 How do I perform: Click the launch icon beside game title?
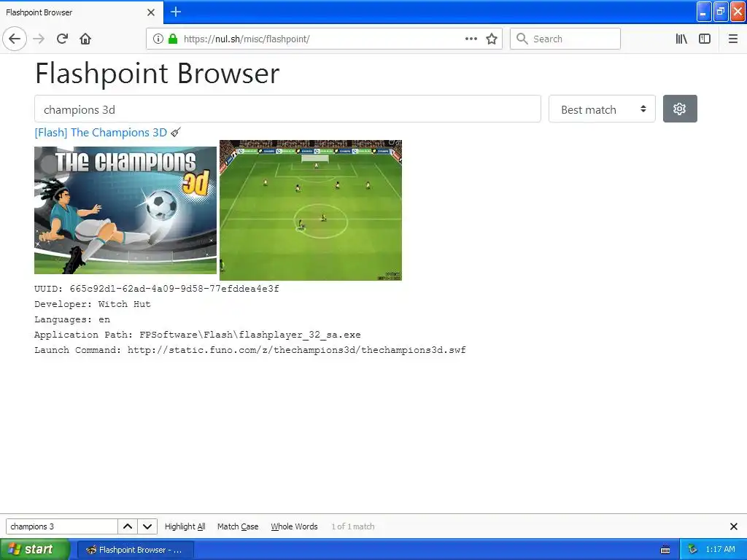[x=176, y=132]
